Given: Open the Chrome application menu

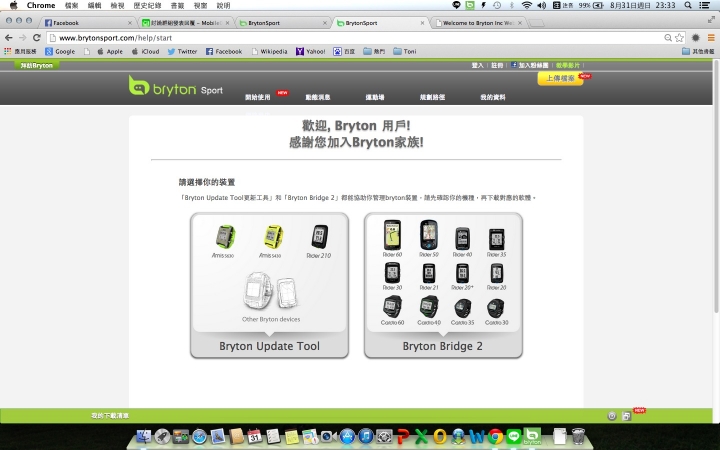Looking at the screenshot, I should [41, 6].
